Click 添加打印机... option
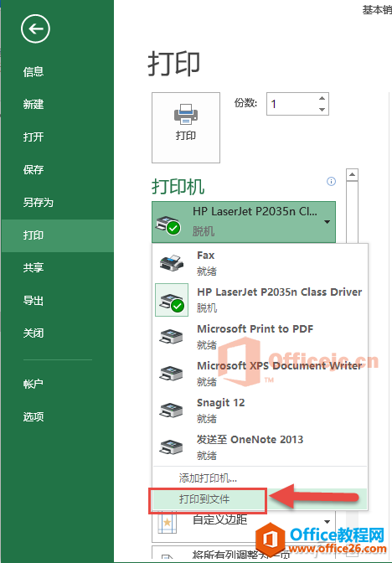This screenshot has width=392, height=563. [260, 478]
